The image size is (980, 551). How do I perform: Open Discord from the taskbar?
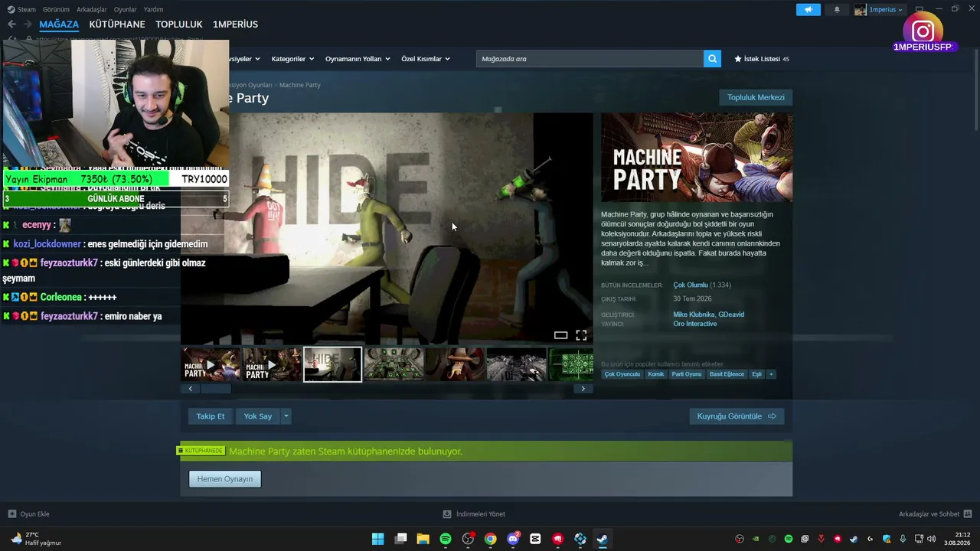tap(513, 539)
